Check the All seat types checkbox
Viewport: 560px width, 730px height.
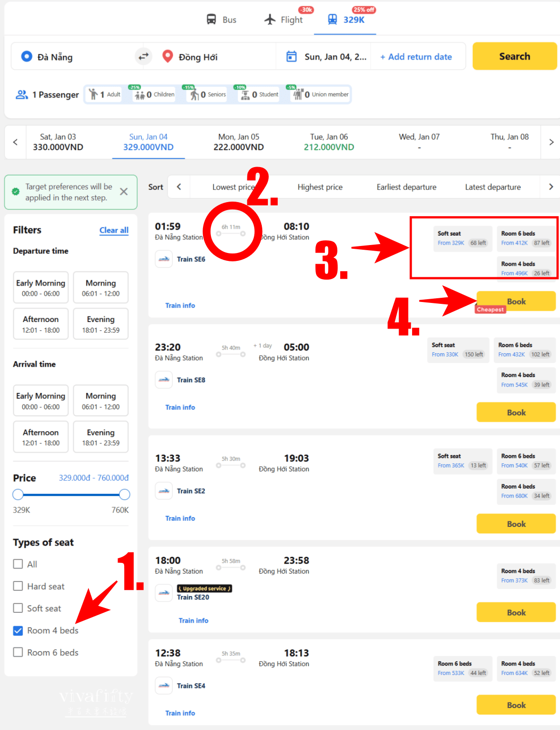point(18,564)
